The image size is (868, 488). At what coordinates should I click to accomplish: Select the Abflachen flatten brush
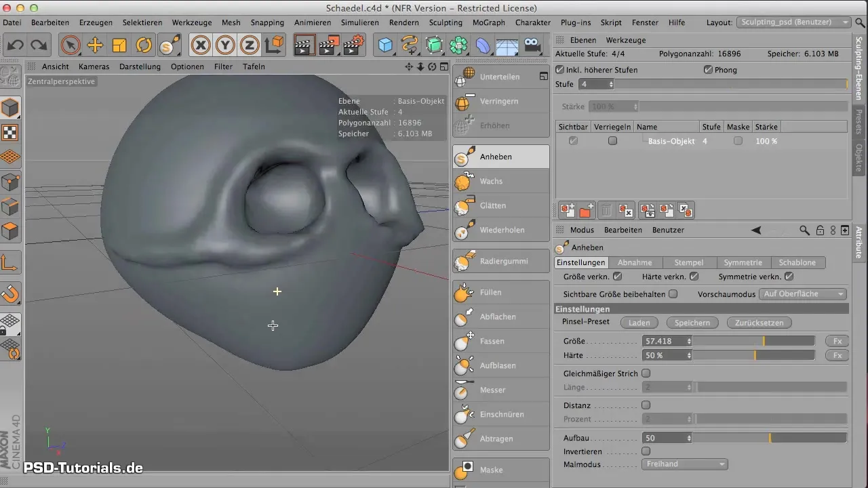click(501, 317)
